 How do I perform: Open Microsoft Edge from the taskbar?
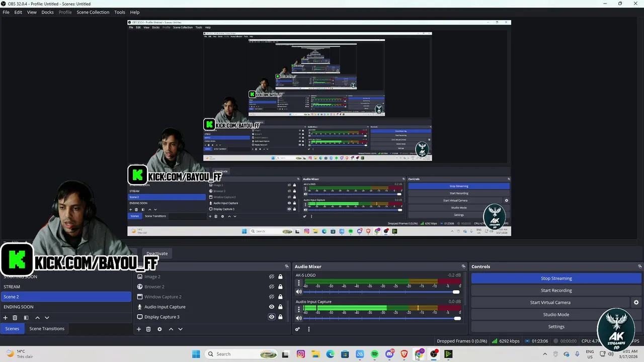(x=330, y=354)
